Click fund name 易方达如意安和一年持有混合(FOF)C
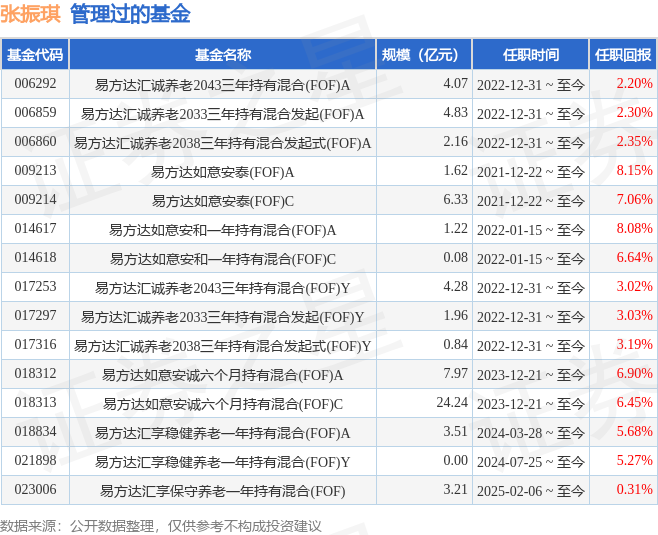 [222, 259]
